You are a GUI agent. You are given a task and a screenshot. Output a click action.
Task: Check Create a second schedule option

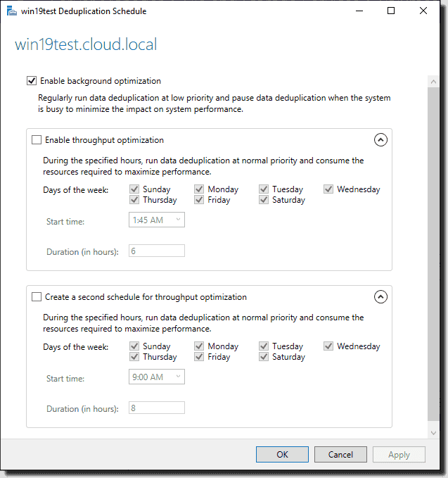(x=37, y=297)
